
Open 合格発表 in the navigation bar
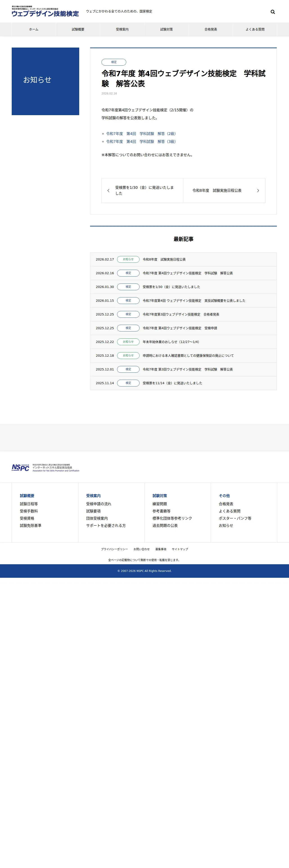[211, 29]
